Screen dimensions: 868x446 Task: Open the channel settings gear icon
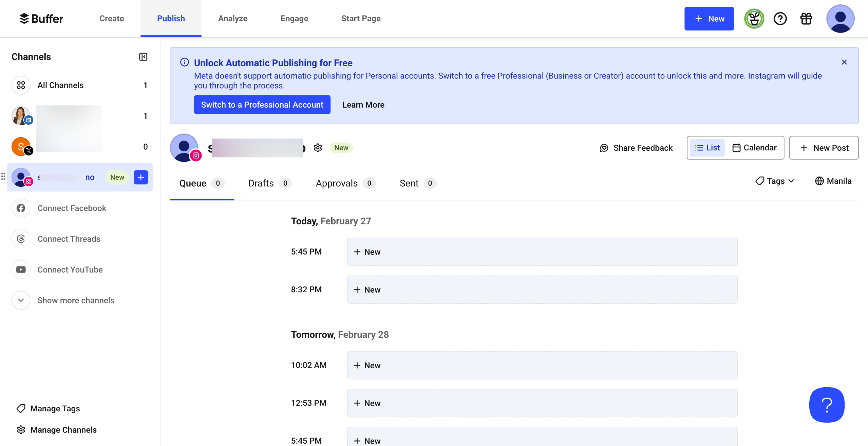point(318,148)
